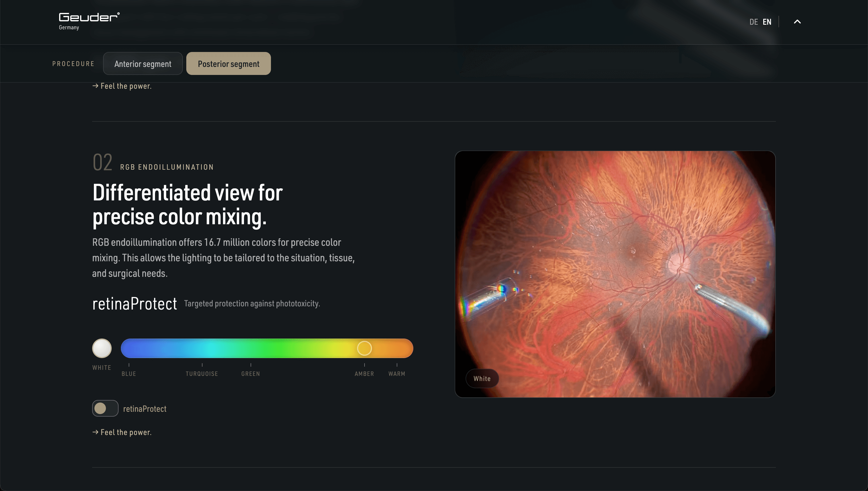Click the WHITE caption under the swatch

pyautogui.click(x=101, y=368)
